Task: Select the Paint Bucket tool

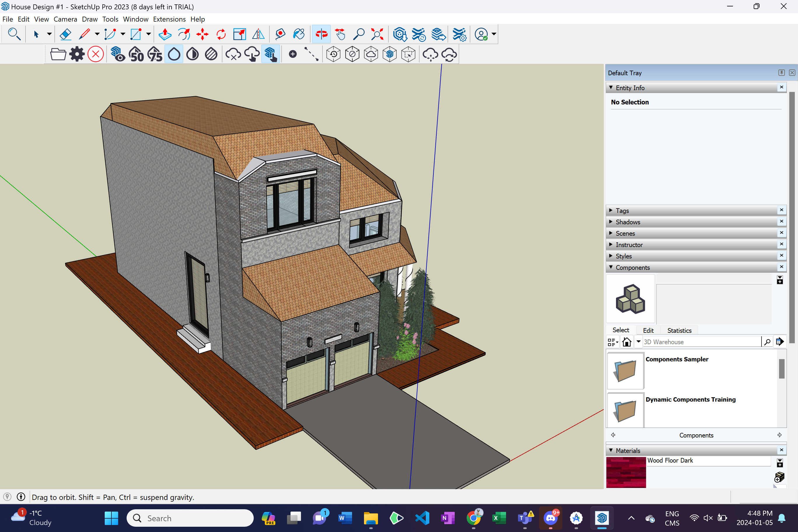Action: [299, 34]
